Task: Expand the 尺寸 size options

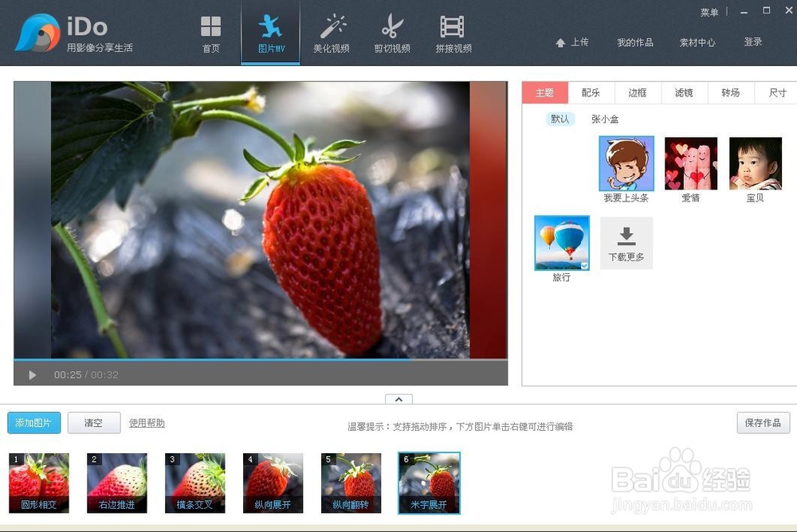Action: click(x=777, y=92)
